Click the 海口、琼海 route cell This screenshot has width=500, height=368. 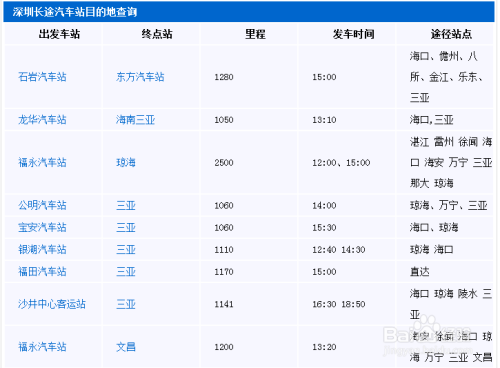(434, 227)
